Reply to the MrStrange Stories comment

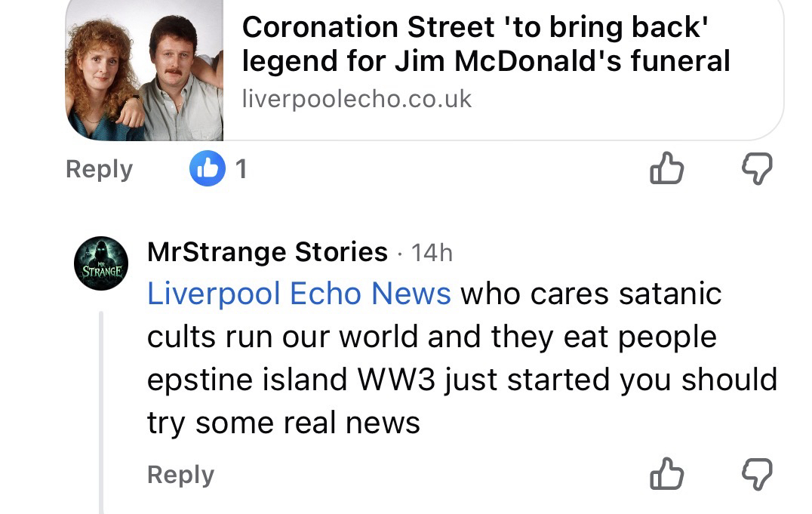180,475
